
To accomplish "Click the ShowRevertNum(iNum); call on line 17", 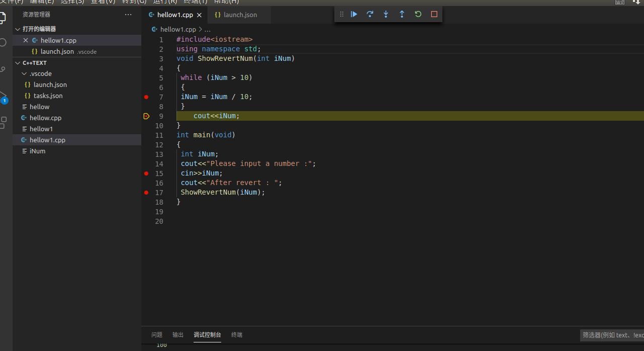I will pos(223,192).
